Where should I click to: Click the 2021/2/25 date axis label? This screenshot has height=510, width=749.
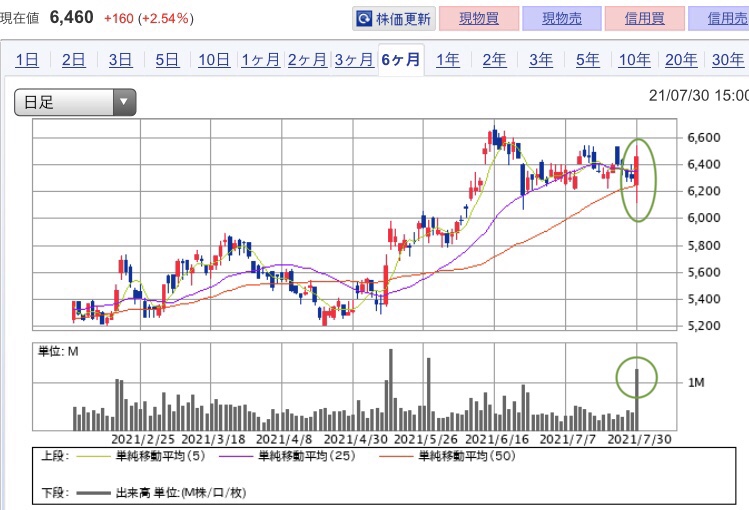[x=143, y=439]
